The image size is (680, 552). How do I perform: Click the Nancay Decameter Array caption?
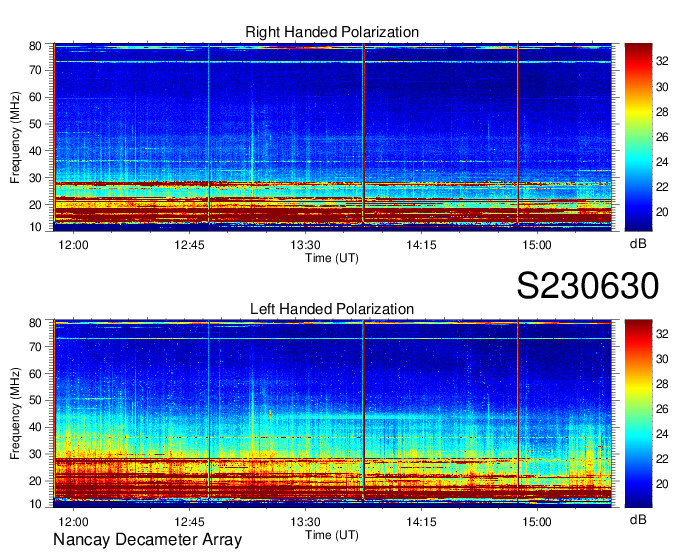pyautogui.click(x=147, y=540)
